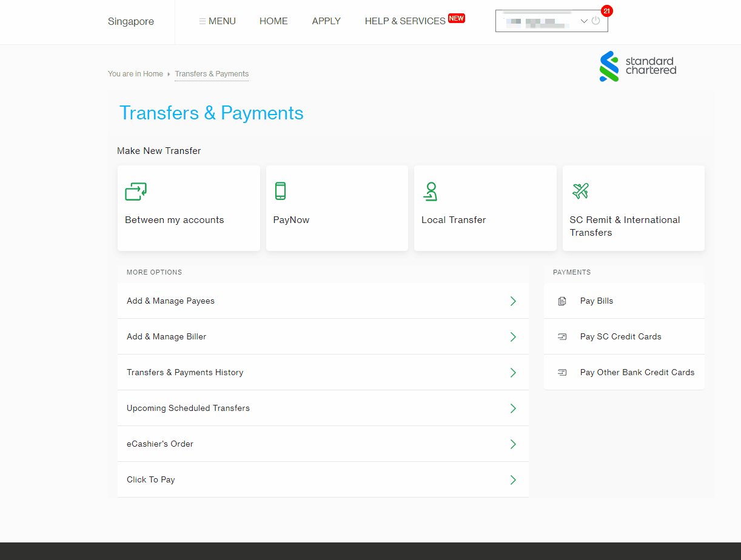Open Add & Manage Biller
Viewport: 741px width, 560px height.
tap(323, 337)
